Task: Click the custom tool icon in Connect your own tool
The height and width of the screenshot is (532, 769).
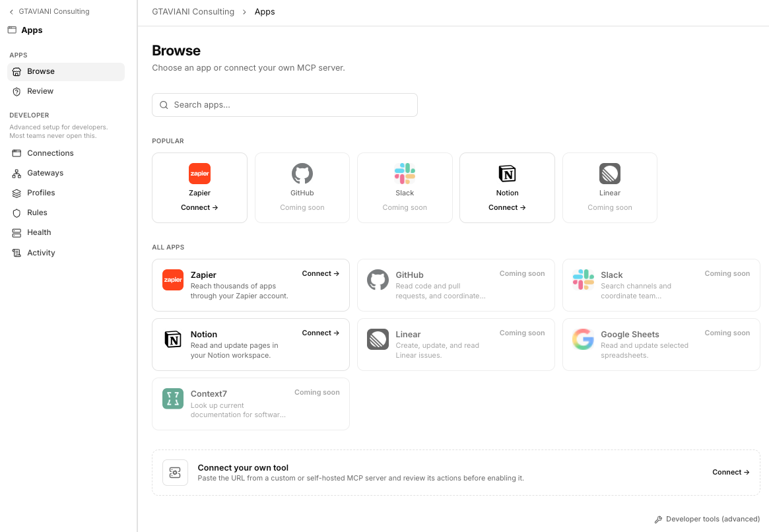Action: coord(175,473)
